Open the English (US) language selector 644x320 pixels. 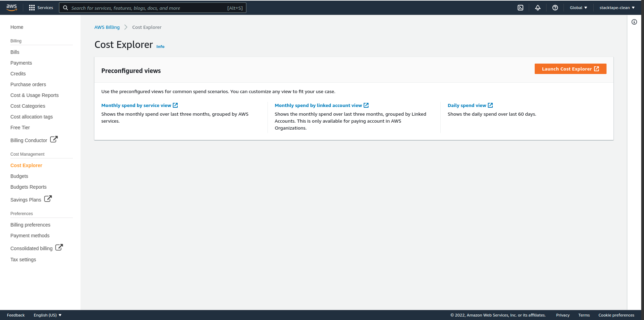tap(48, 315)
